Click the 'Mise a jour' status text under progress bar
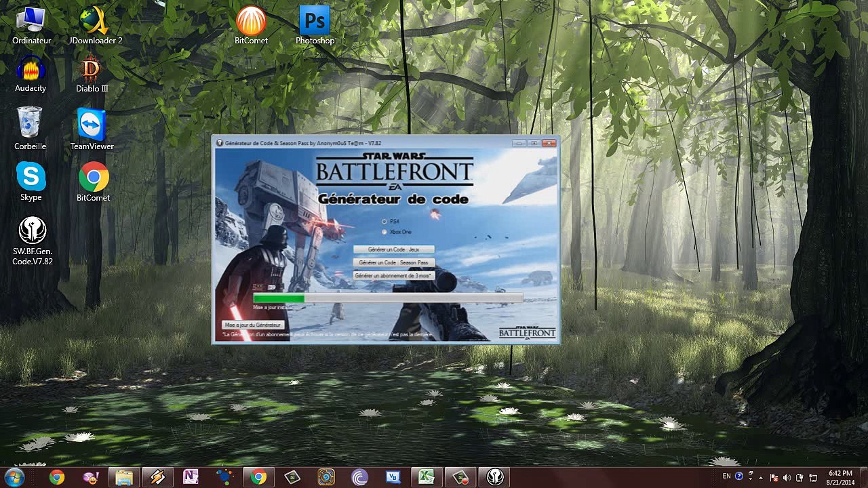The image size is (868, 488). [273, 308]
